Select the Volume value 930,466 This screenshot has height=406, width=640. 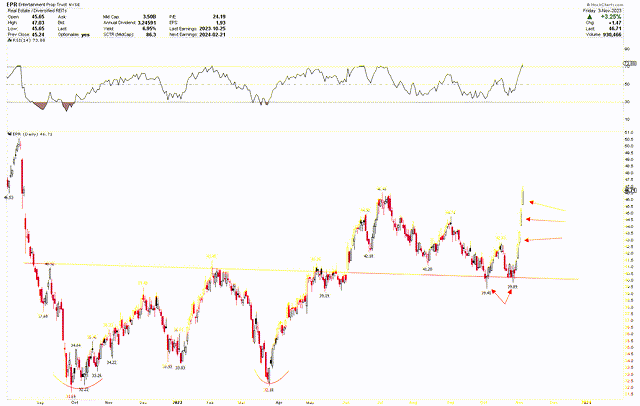611,35
